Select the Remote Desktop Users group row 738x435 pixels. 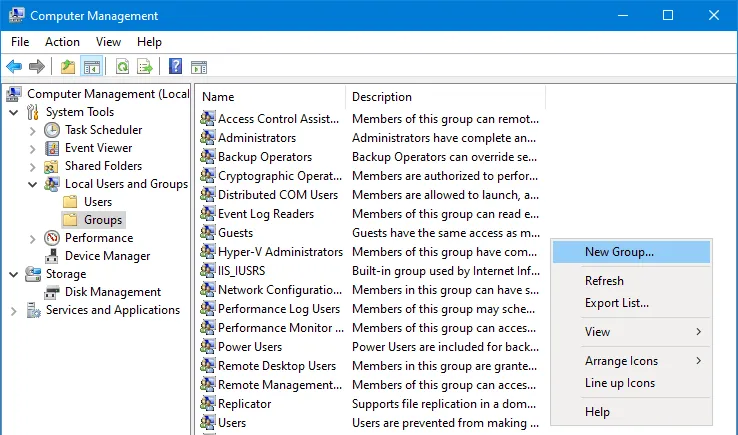click(277, 366)
